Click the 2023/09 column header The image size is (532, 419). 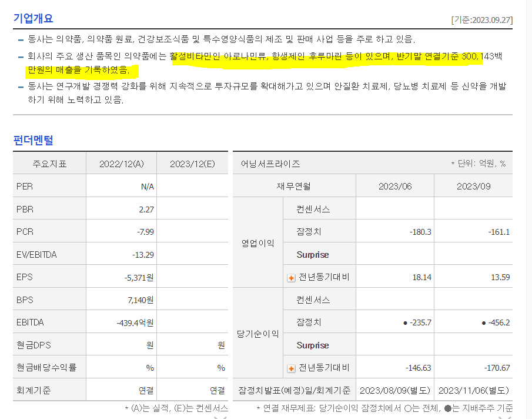[x=473, y=187]
